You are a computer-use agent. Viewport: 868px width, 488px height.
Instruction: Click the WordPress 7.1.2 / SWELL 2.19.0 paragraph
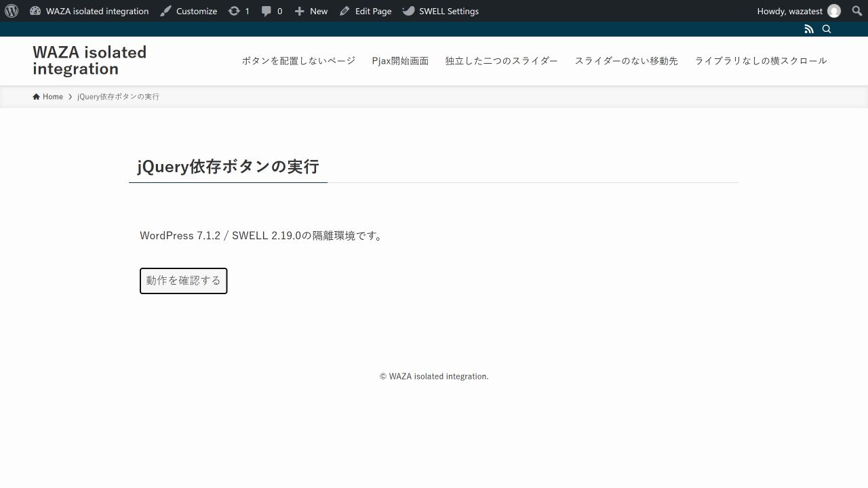point(262,236)
